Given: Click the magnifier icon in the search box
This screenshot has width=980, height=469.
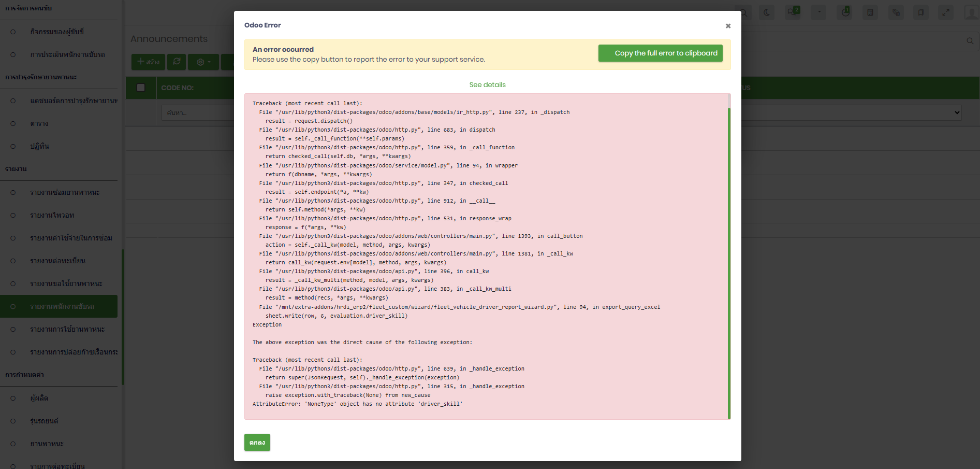Looking at the screenshot, I should (970, 40).
